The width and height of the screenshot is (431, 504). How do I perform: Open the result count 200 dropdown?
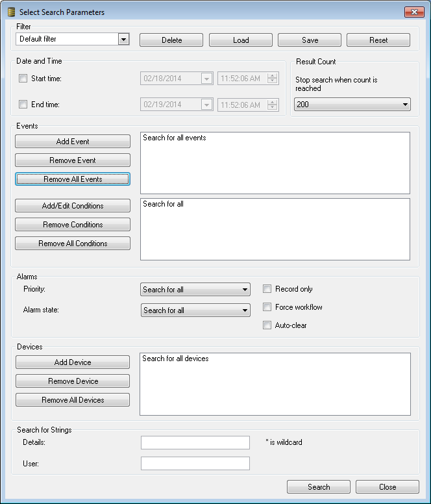click(x=352, y=105)
